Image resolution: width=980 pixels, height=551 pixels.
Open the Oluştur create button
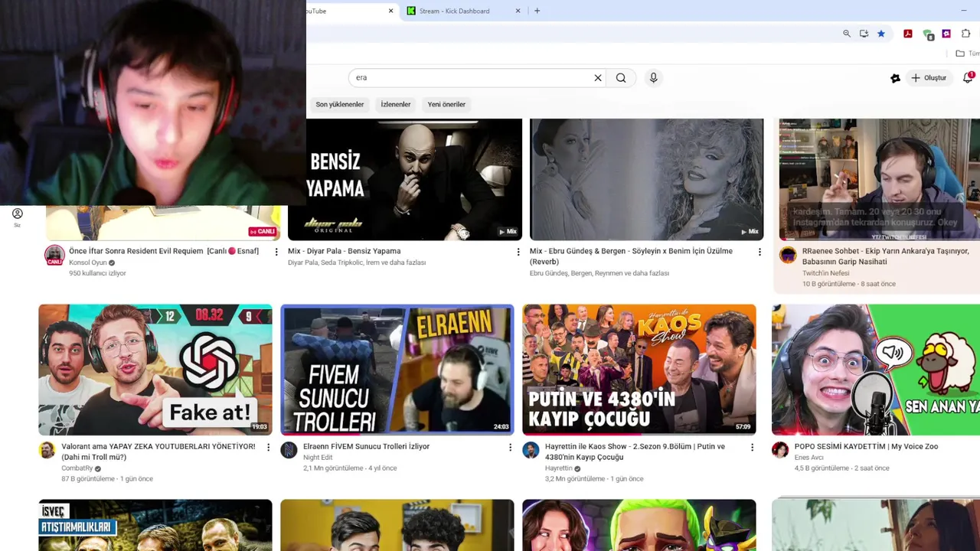point(929,78)
